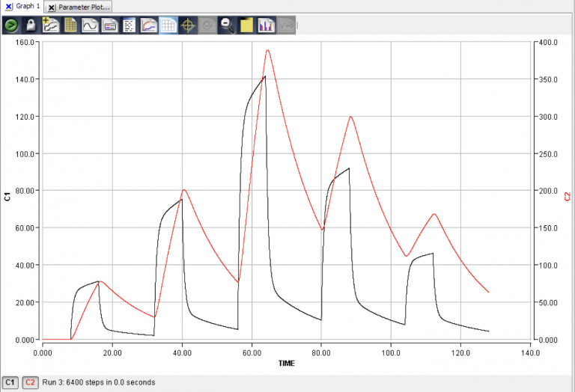This screenshot has width=575, height=392.
Task: Click the C1 left axis label
Action: (x=7, y=196)
